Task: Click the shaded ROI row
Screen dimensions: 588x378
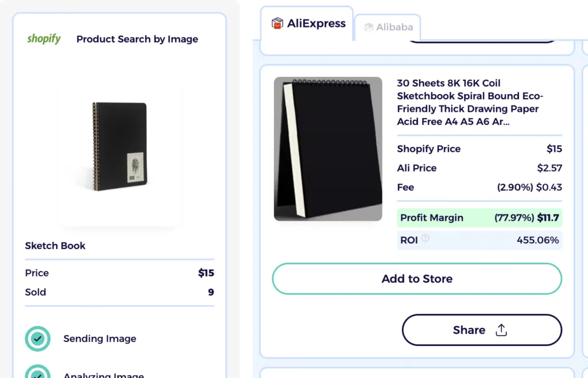Action: 479,240
